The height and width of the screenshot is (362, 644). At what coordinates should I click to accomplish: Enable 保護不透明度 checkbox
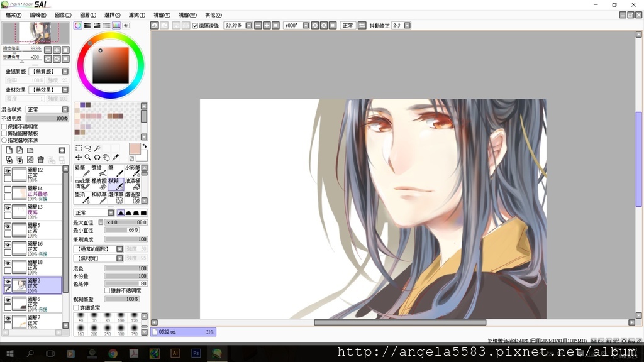4,127
